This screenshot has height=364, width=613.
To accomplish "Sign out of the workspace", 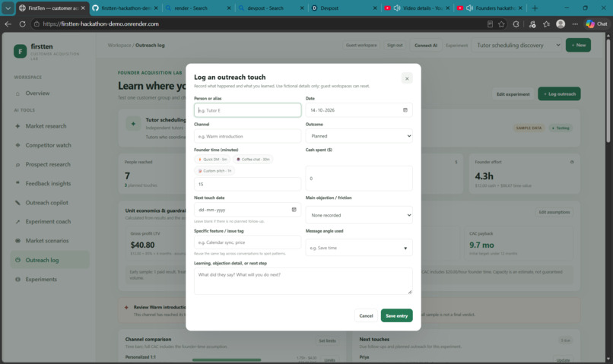I will click(x=395, y=46).
